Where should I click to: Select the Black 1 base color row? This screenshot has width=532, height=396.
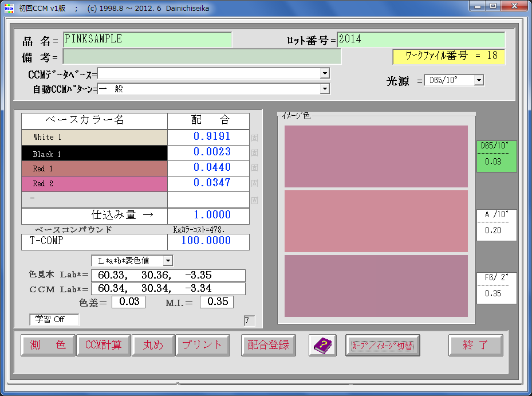pos(94,153)
